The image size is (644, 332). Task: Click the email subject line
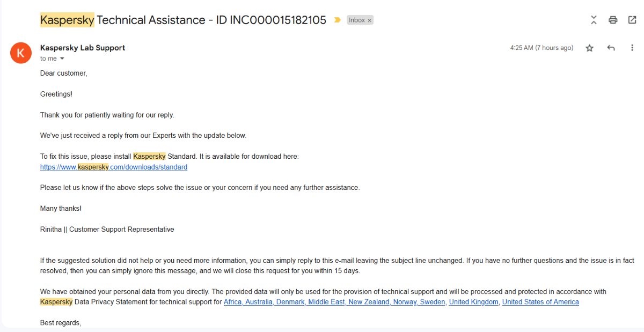[183, 20]
